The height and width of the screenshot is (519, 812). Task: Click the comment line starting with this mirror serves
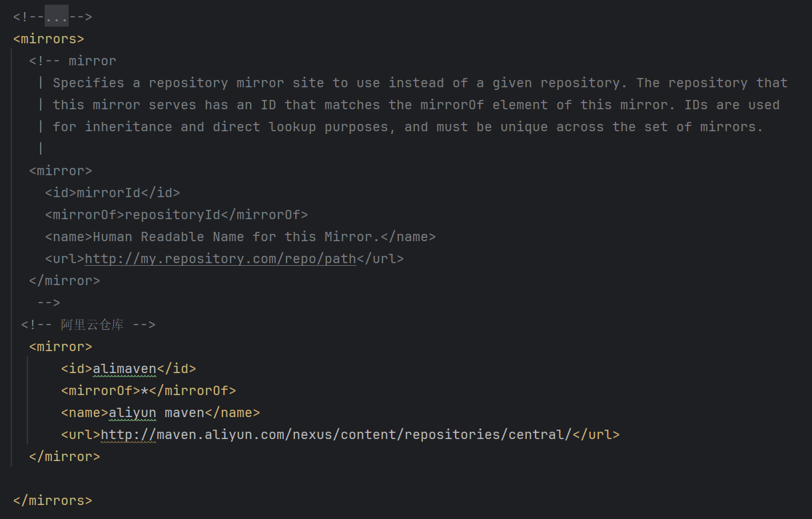click(416, 105)
